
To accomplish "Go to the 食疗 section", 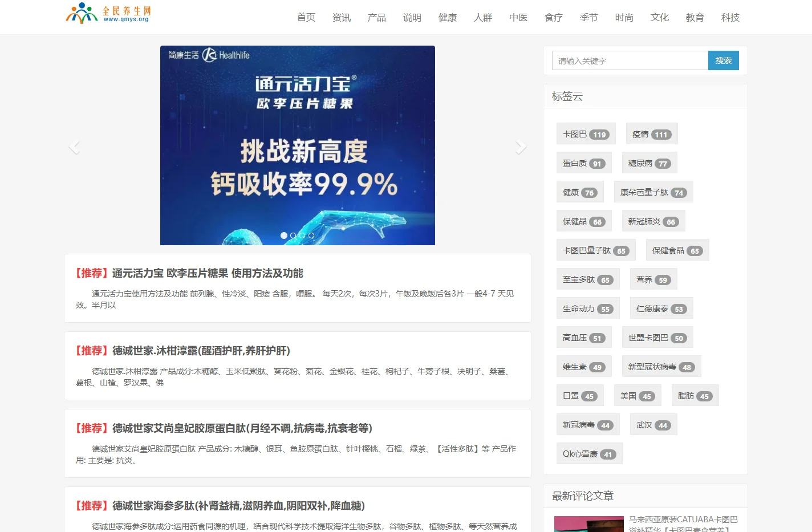I will tap(554, 18).
